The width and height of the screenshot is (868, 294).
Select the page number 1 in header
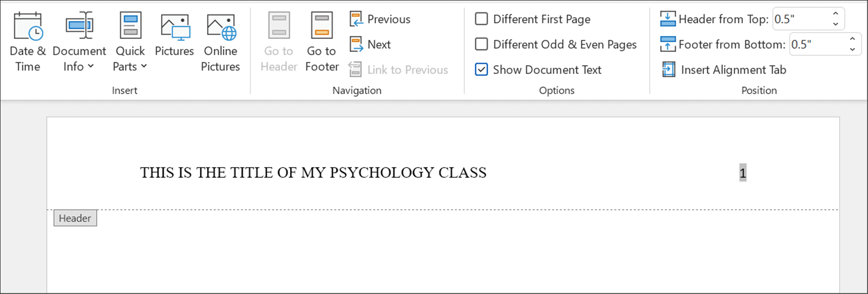point(743,173)
